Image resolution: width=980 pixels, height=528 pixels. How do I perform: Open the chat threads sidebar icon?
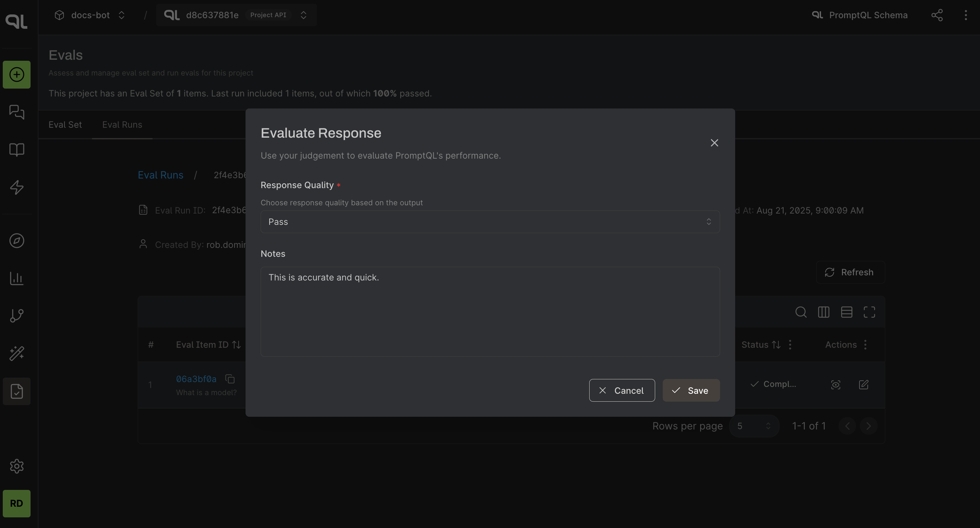(16, 112)
